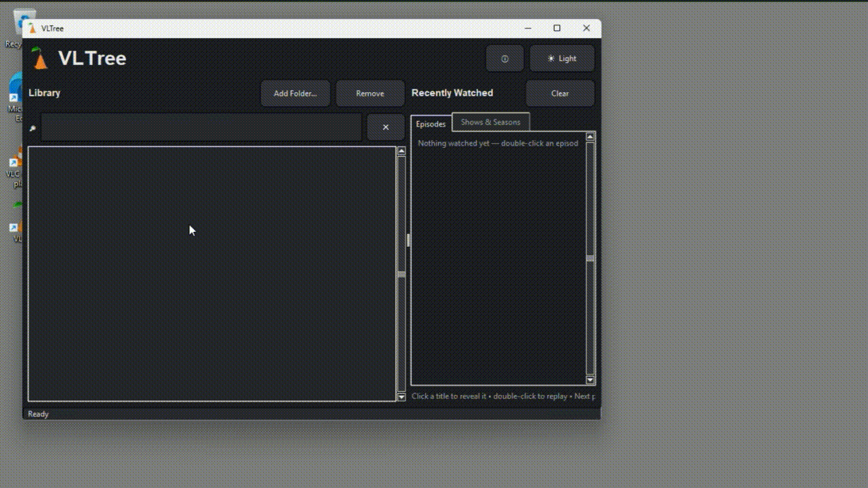The width and height of the screenshot is (868, 488).
Task: Click the VLTree cone logo in the header
Action: pos(40,58)
